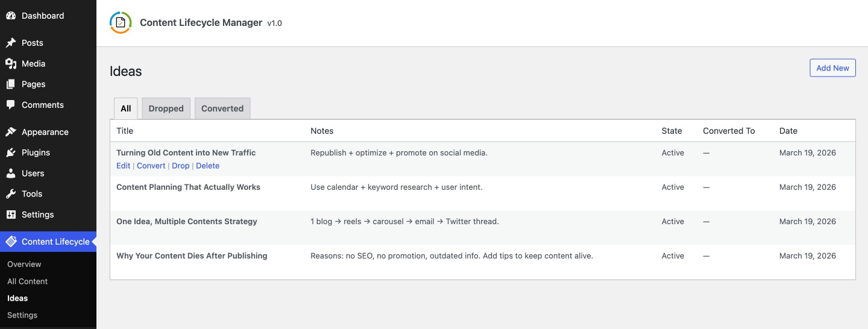The image size is (868, 329).
Task: Click the date in One Idea, Multiple Contents row
Action: pyautogui.click(x=808, y=221)
